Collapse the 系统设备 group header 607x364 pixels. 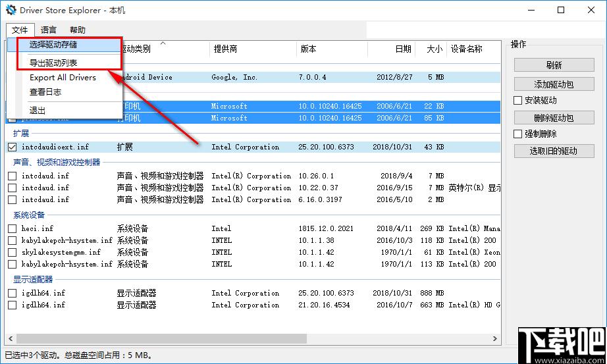point(29,215)
